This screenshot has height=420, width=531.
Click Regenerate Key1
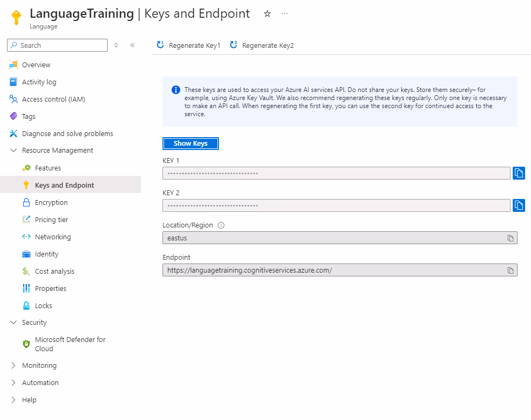tap(189, 46)
